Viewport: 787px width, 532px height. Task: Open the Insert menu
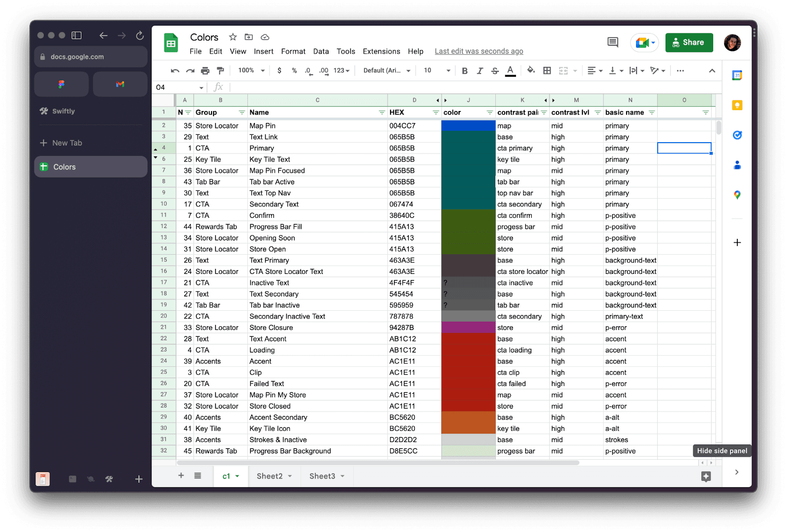[x=264, y=51]
